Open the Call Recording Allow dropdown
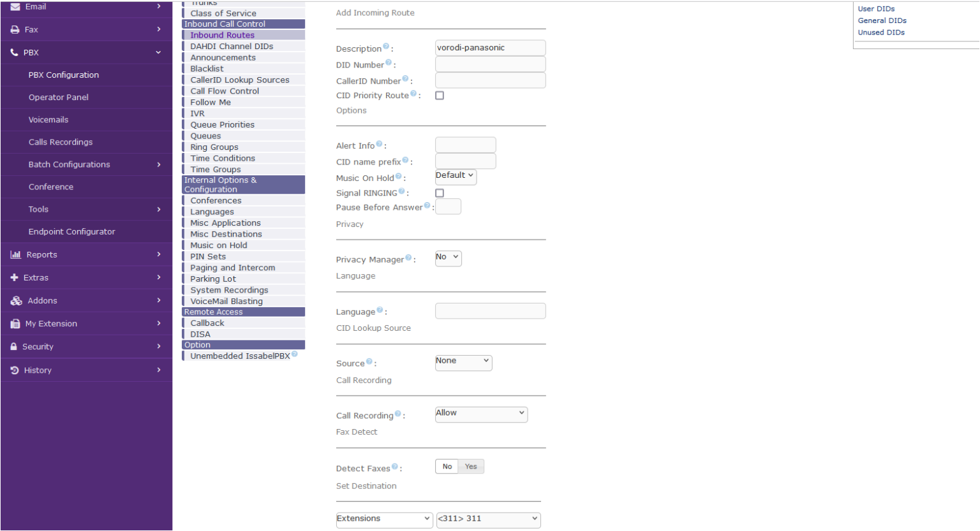Image resolution: width=980 pixels, height=531 pixels. 481,414
